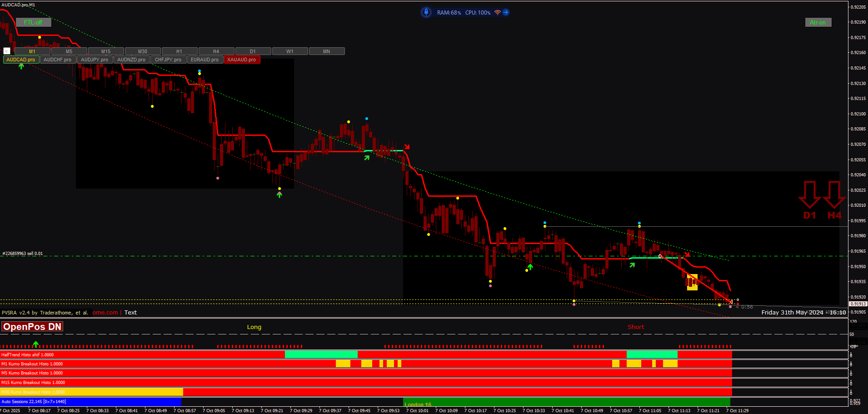Select the sell order line label
This screenshot has width=868, height=414.
pyautogui.click(x=23, y=254)
